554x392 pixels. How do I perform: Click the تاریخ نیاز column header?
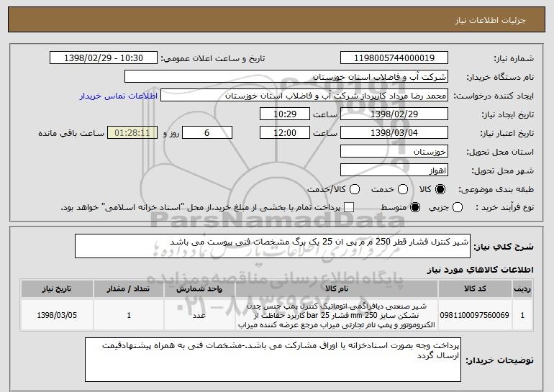[x=57, y=289]
